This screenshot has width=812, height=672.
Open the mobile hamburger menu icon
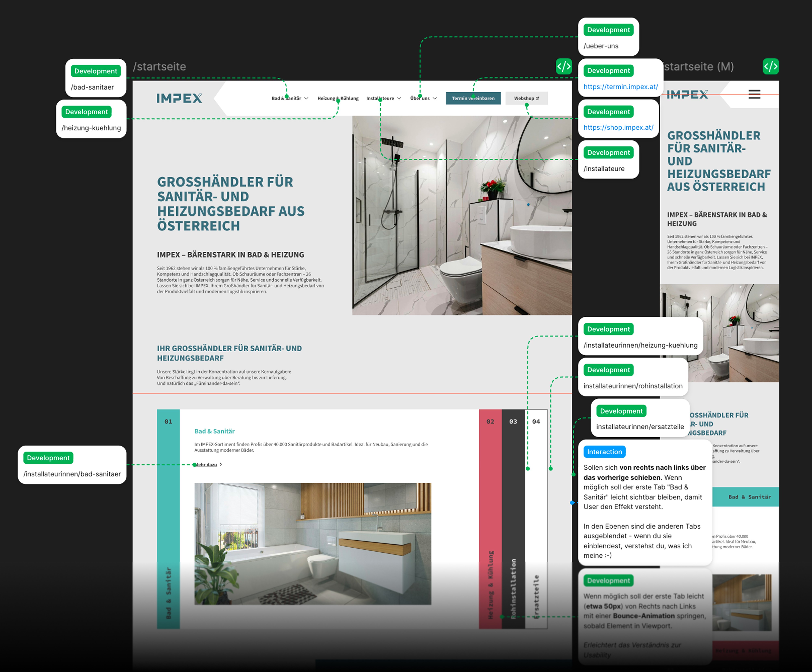754,94
